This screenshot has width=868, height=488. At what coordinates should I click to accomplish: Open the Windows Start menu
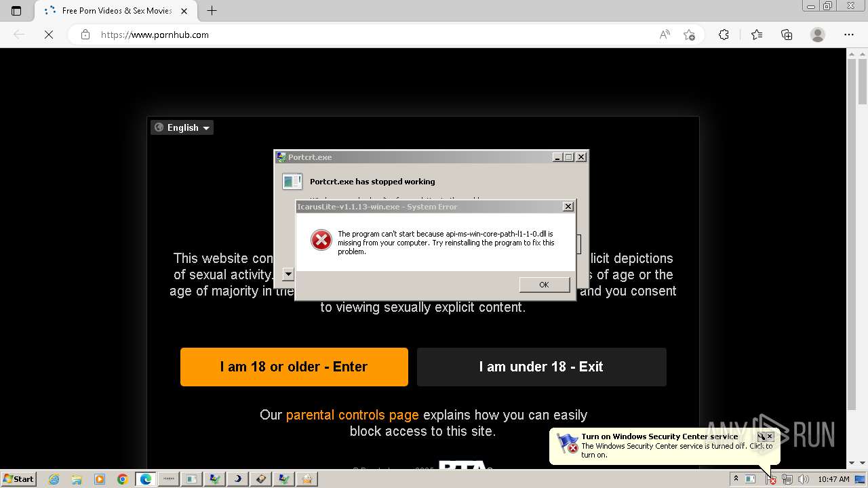(19, 479)
